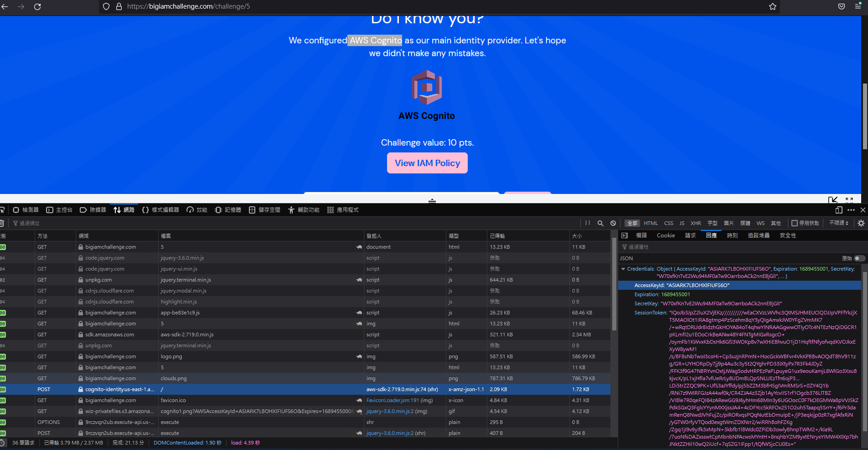Open the Console (主控台) panel

(59, 210)
